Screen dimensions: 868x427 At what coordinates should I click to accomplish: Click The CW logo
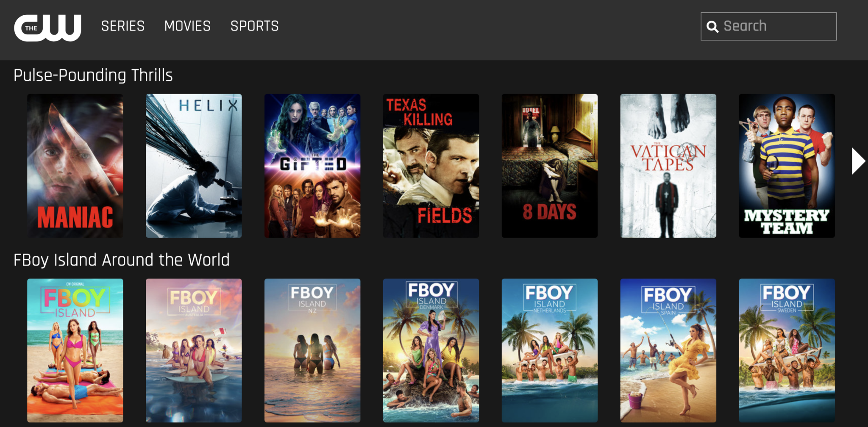[47, 28]
